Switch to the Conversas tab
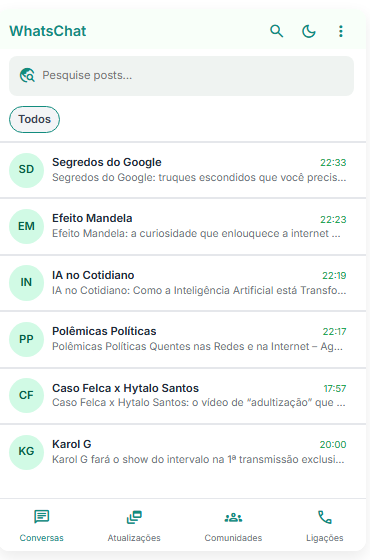The width and height of the screenshot is (370, 560). (x=41, y=526)
